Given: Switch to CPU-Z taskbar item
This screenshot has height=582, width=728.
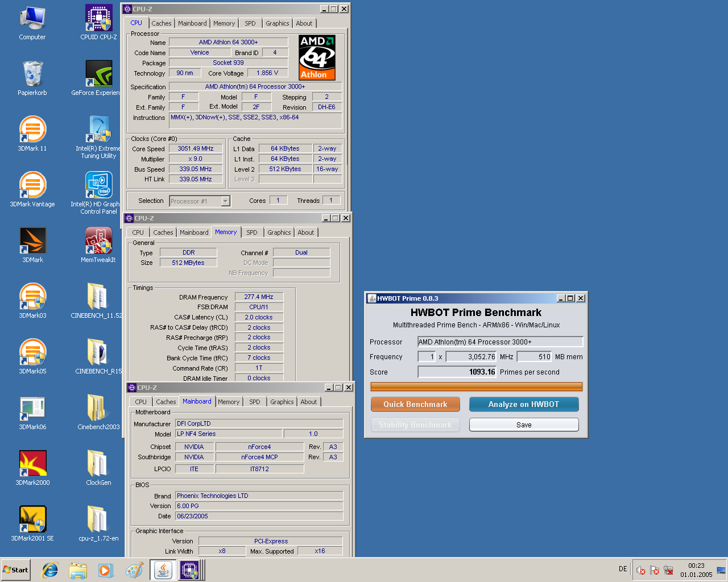Looking at the screenshot, I should 191,570.
